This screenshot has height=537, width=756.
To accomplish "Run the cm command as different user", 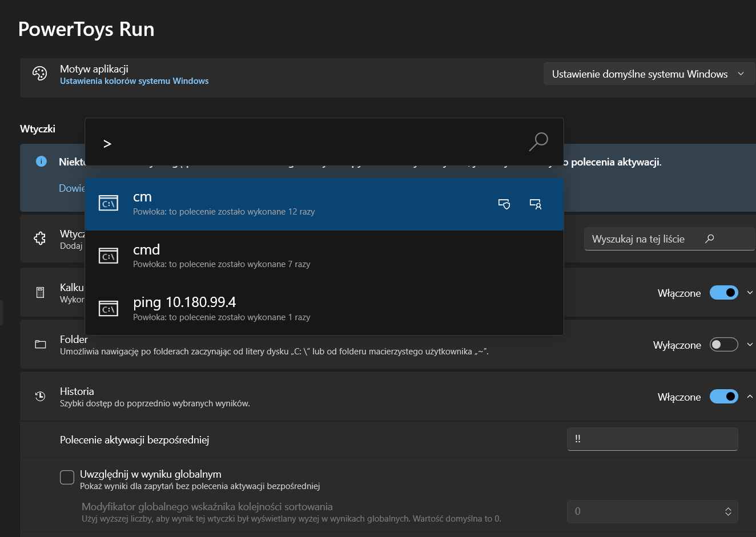I will pyautogui.click(x=536, y=204).
